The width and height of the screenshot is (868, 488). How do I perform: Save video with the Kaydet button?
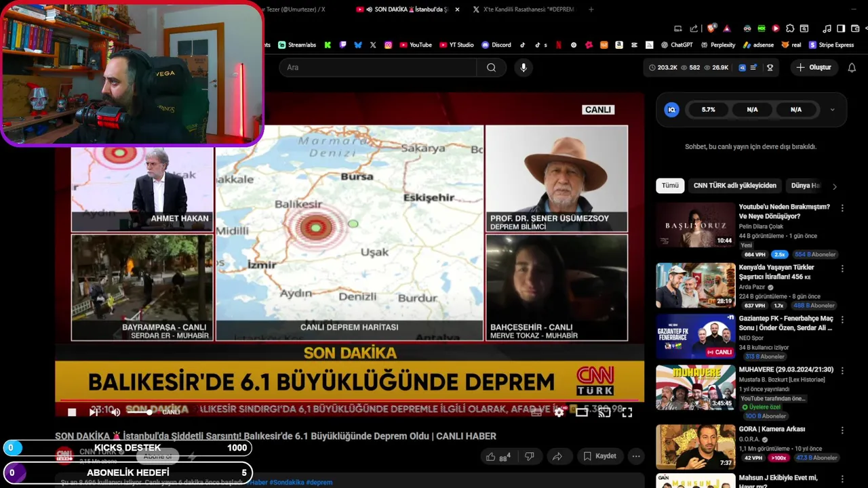[x=599, y=456]
